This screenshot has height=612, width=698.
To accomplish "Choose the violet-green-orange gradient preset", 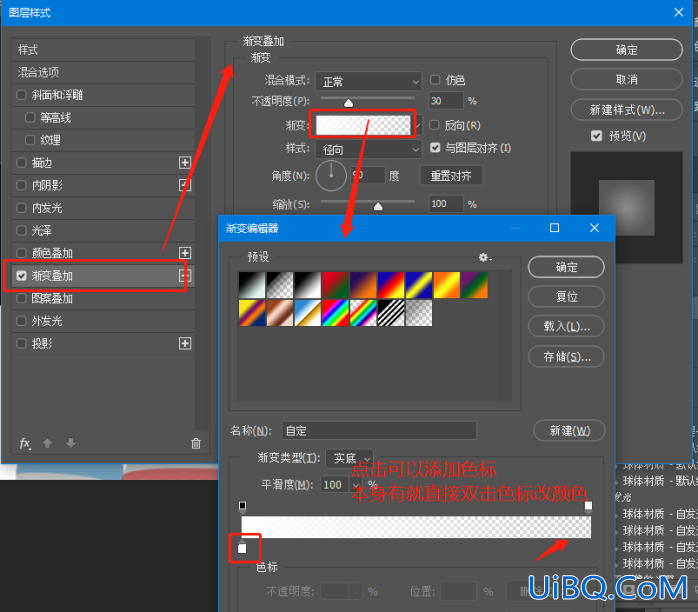I will coord(475,285).
